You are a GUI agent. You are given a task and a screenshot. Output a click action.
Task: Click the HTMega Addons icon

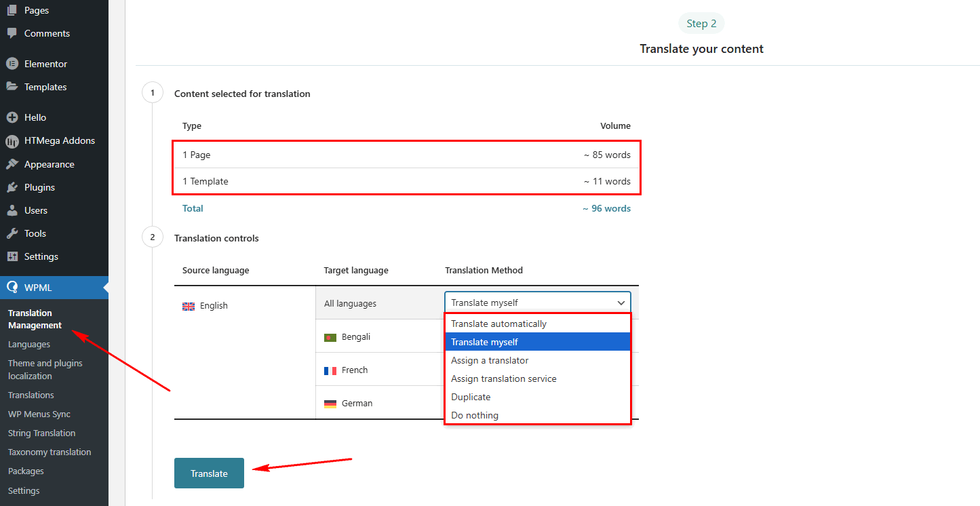point(12,141)
